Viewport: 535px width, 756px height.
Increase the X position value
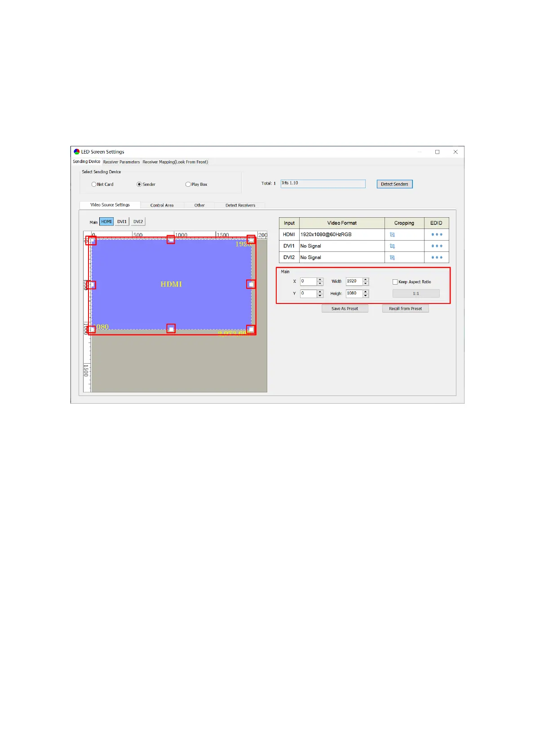pos(320,280)
